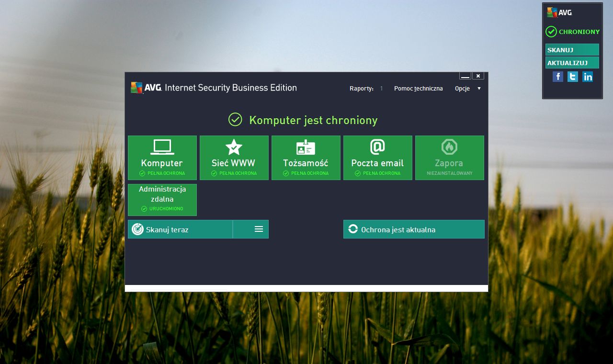
Task: Open LinkedIn icon in AVG gadget
Action: coord(588,77)
